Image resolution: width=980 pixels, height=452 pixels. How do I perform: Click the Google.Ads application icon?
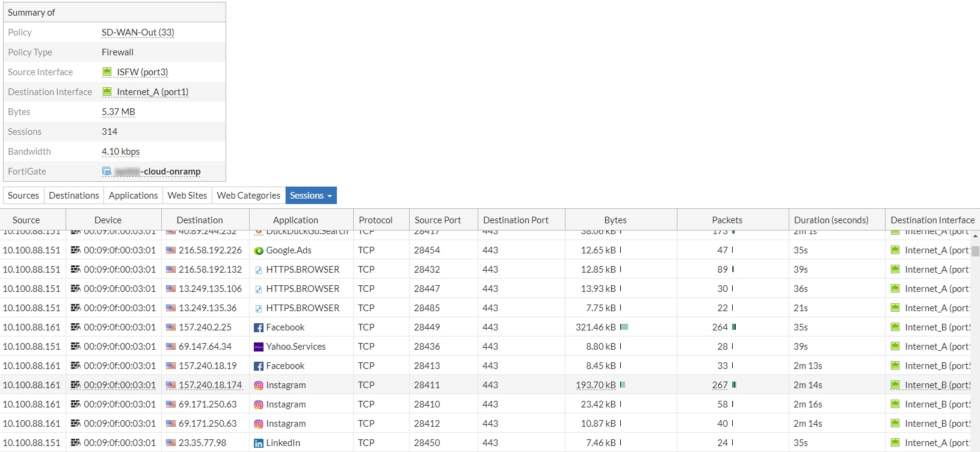point(259,250)
